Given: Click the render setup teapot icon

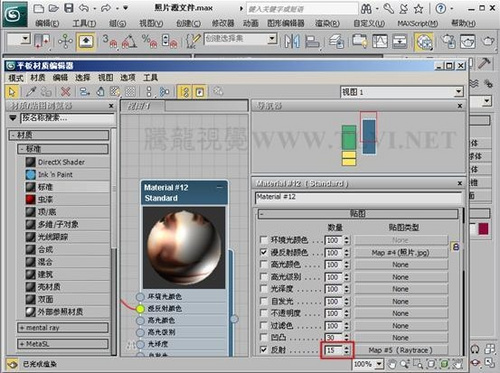Looking at the screenshot, I should coord(448,42).
